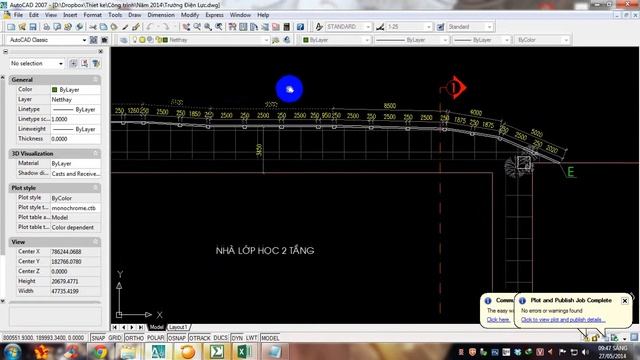Click the Color ByLayer property swatch
The image size is (640, 360).
point(55,90)
